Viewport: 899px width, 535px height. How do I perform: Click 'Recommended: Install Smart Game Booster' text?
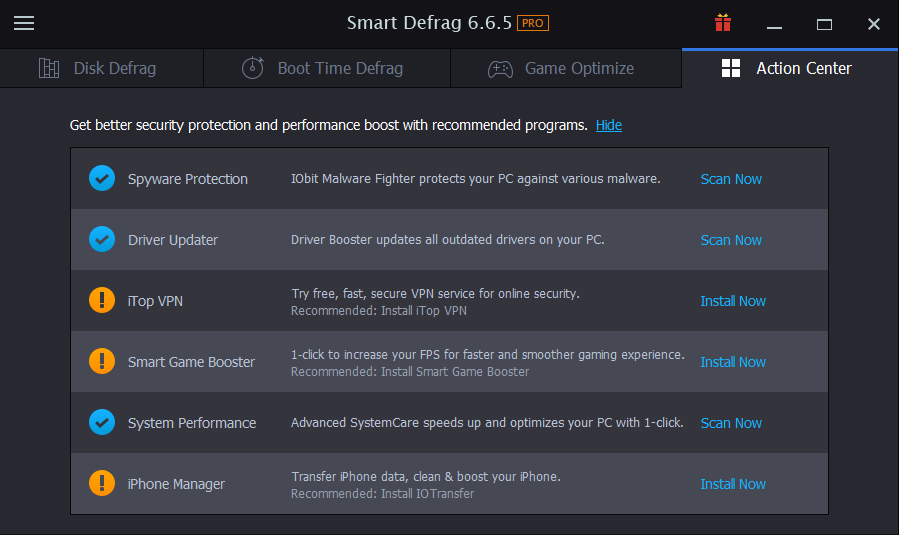409,372
